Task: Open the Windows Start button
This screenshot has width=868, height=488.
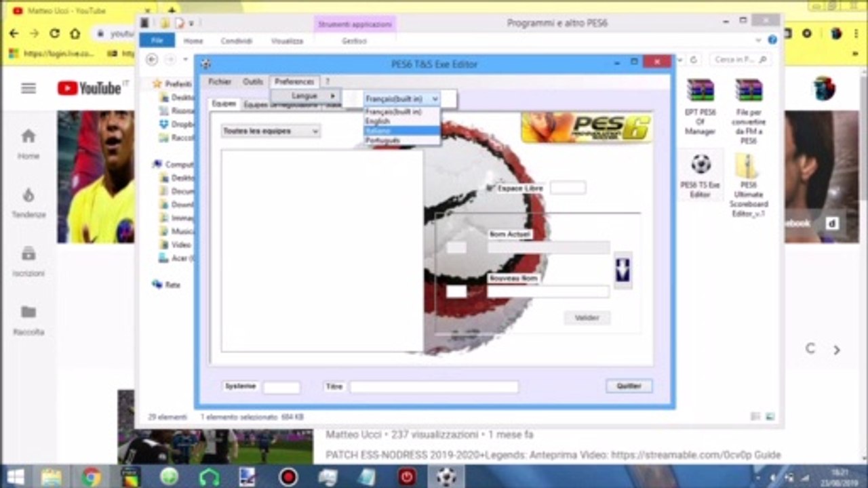Action: point(15,476)
